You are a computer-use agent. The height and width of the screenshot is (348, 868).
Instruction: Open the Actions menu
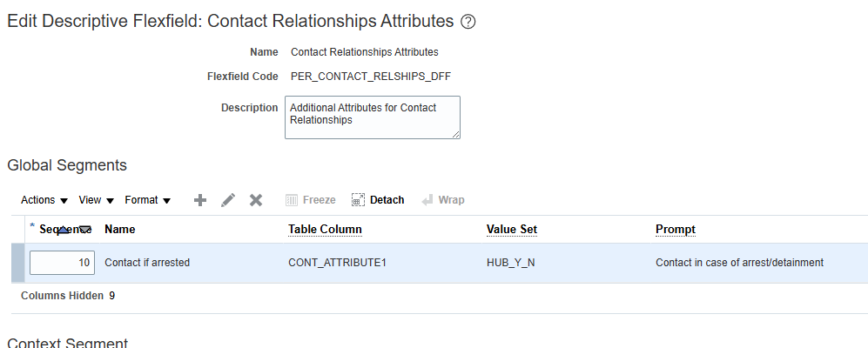pos(44,200)
